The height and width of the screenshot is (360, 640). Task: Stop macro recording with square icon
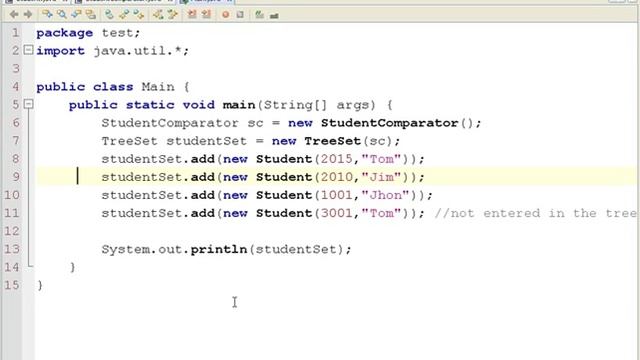pos(240,15)
